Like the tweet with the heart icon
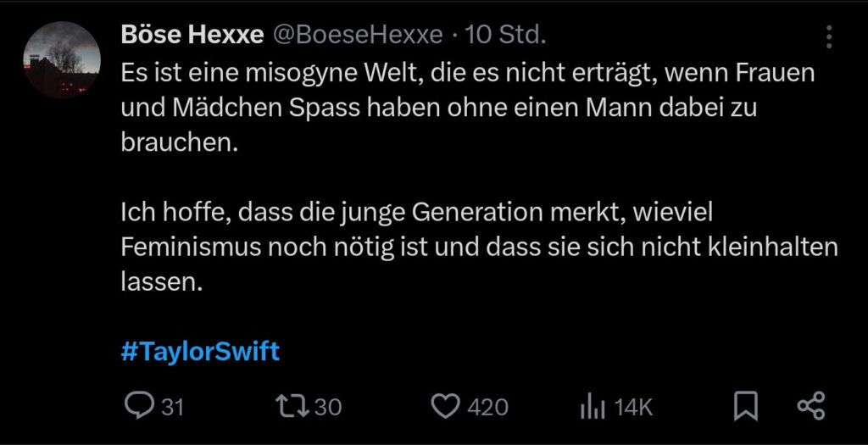The height and width of the screenshot is (445, 868). [446, 407]
